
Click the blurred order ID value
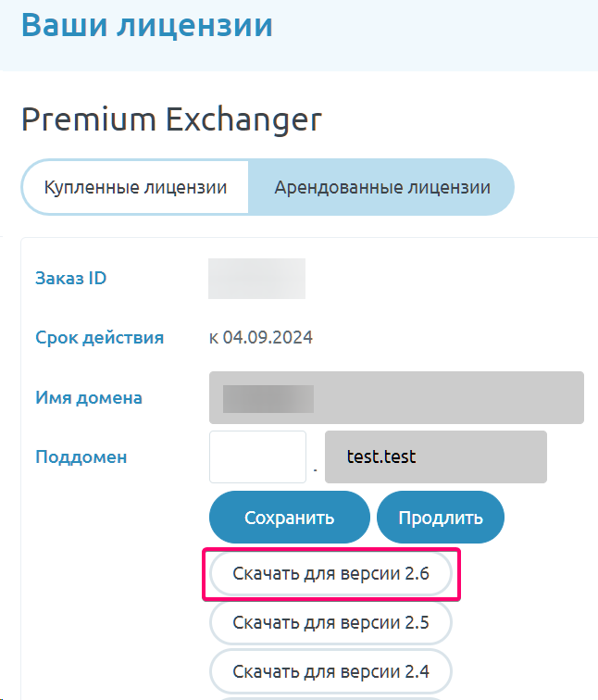pyautogui.click(x=256, y=279)
